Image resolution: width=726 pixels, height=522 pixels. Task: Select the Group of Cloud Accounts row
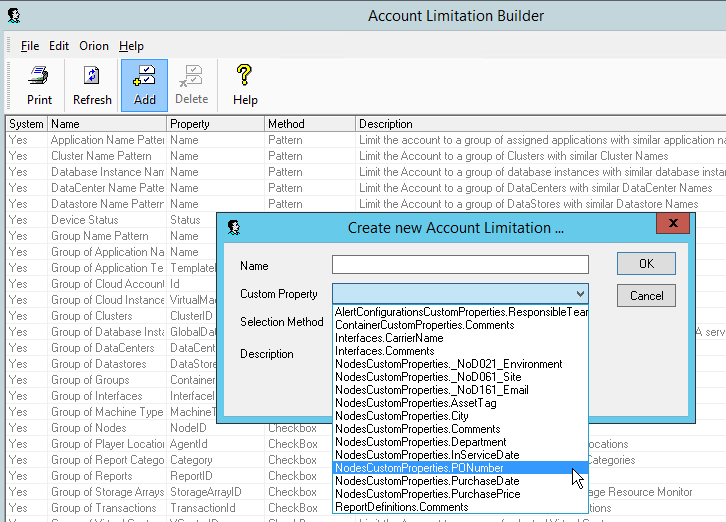[111, 284]
